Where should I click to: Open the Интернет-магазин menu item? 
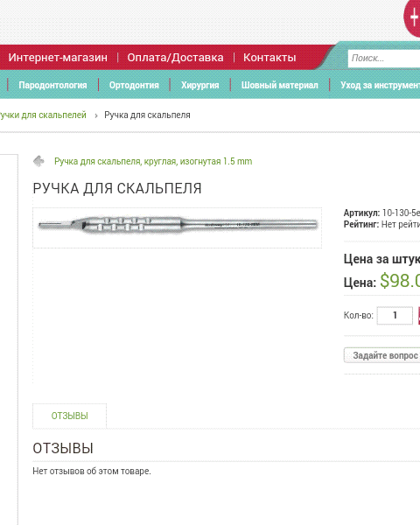tap(58, 58)
